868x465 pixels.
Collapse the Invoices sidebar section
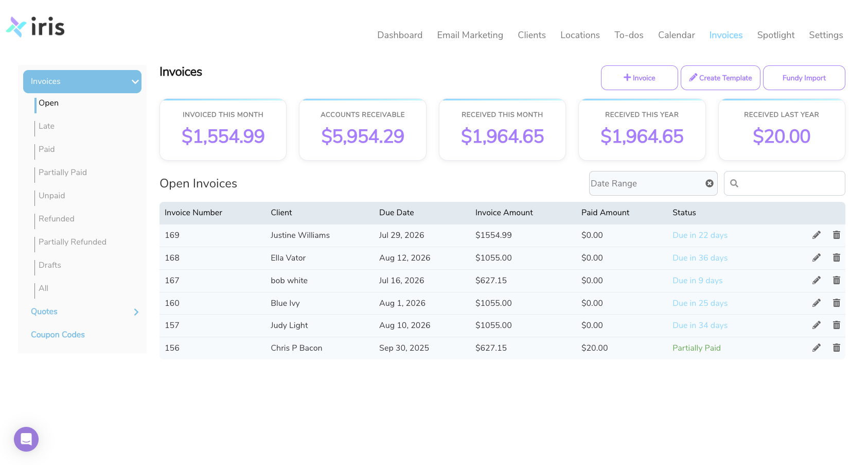tap(82, 81)
